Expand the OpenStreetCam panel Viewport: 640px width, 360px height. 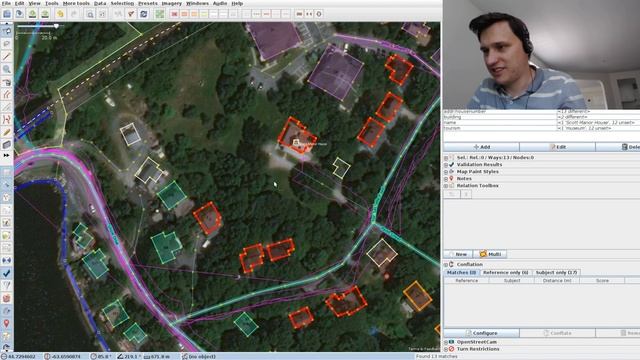coord(446,342)
